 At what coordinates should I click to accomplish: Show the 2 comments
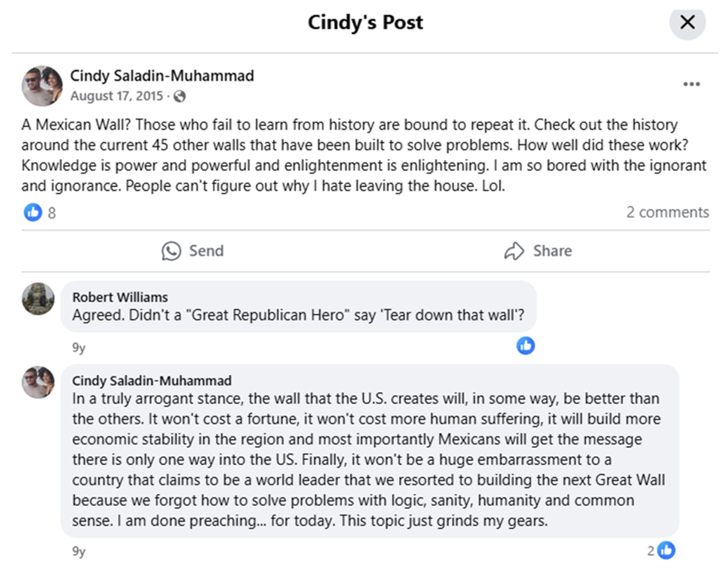coord(668,212)
